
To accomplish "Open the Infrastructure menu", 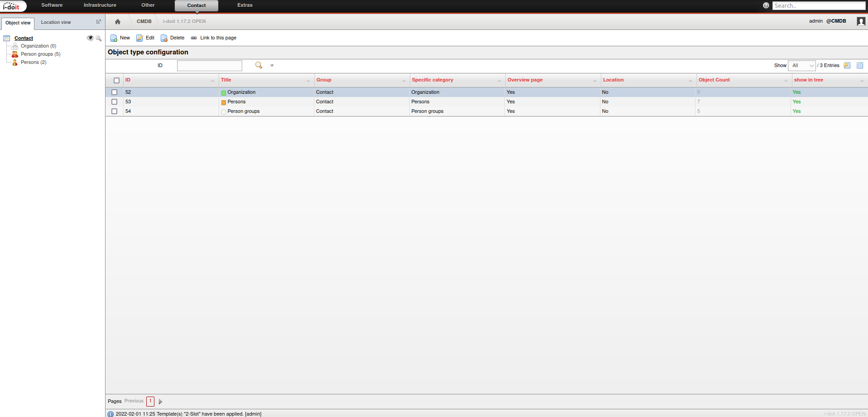I will 100,5.
